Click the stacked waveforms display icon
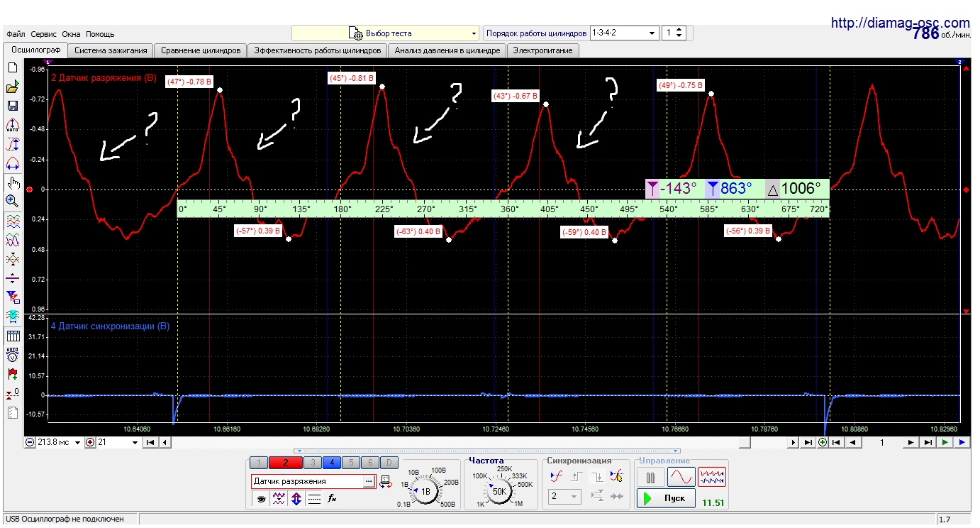The width and height of the screenshot is (980, 528). [x=12, y=221]
